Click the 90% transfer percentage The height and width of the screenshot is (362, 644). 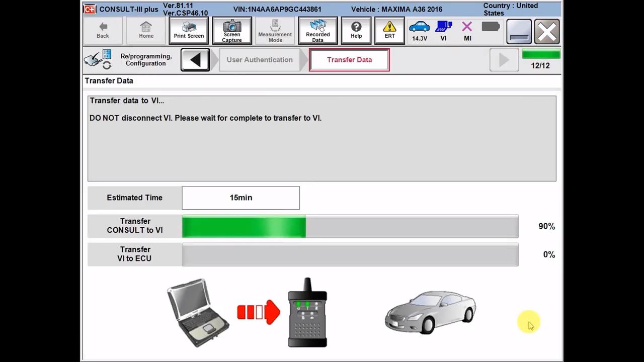(546, 226)
